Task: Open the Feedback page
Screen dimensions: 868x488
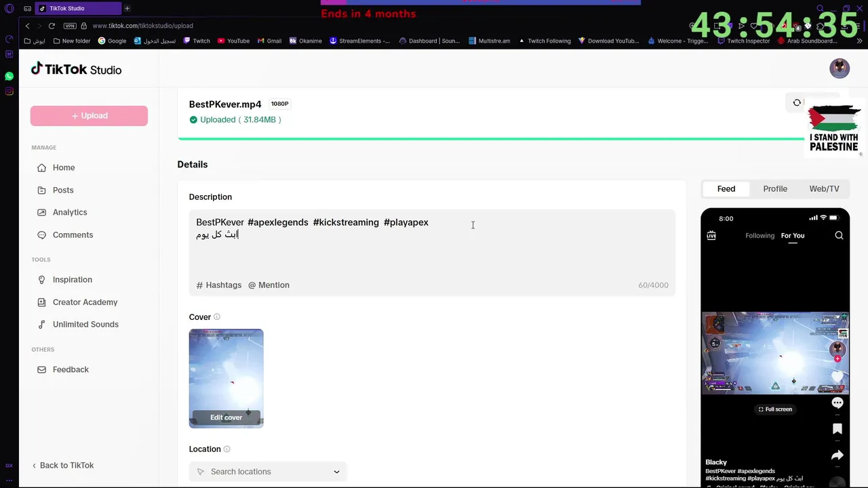Action: point(71,369)
